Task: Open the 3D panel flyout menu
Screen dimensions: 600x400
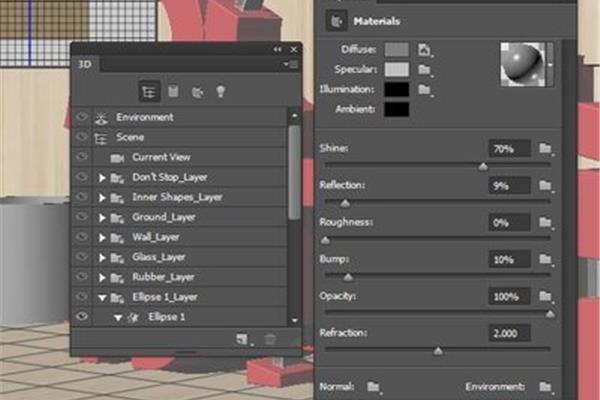Action: click(292, 65)
